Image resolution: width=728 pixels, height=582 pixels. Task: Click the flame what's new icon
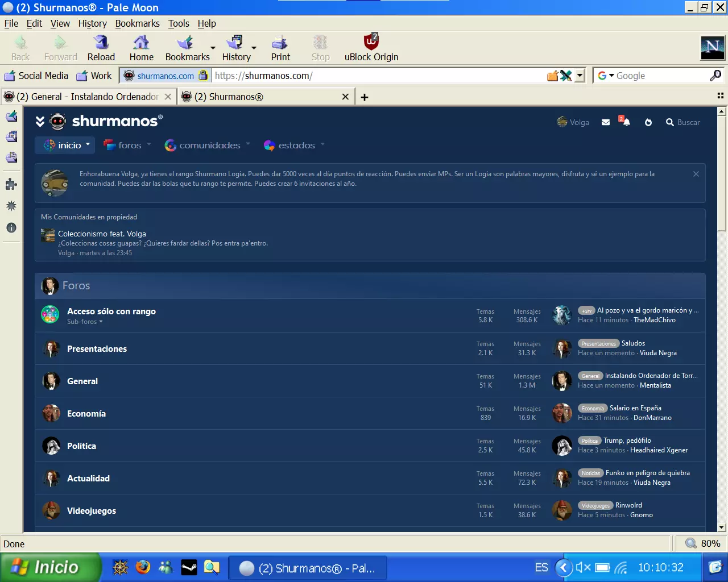click(x=648, y=122)
